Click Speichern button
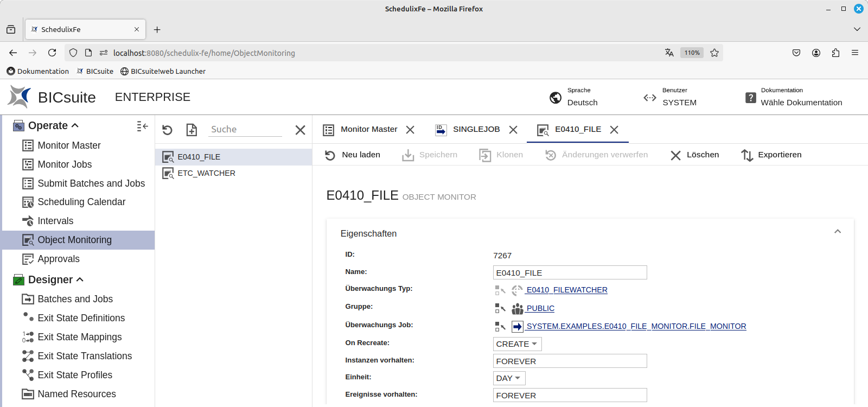The height and width of the screenshot is (407, 868). click(x=430, y=155)
